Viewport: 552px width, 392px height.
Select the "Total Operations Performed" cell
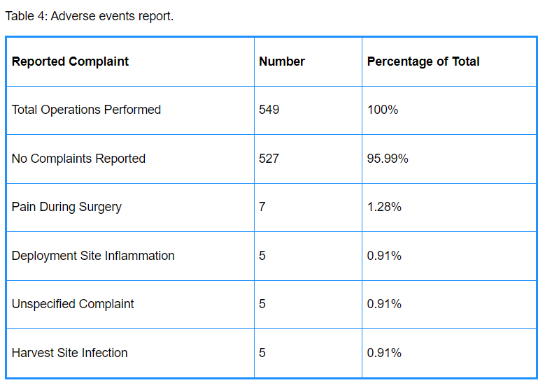coord(86,110)
